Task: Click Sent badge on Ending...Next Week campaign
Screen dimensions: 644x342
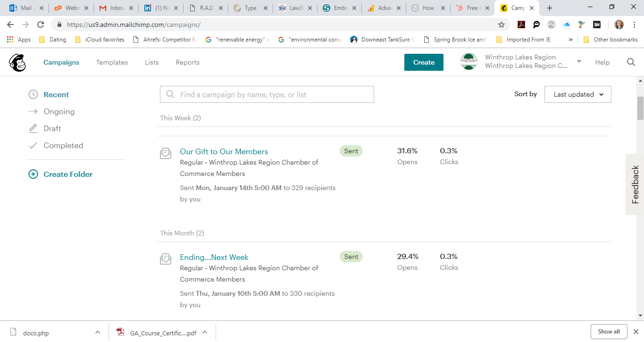Action: (351, 257)
